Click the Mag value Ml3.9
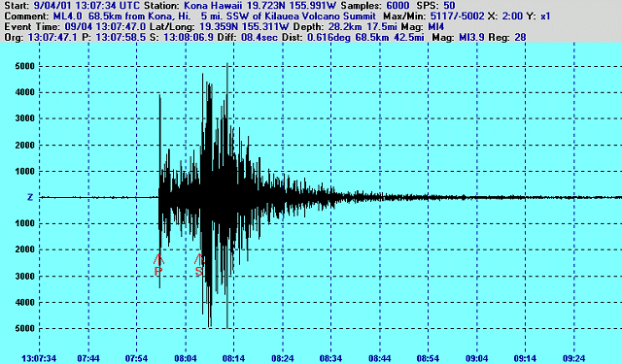This screenshot has width=622, height=364. pos(472,38)
